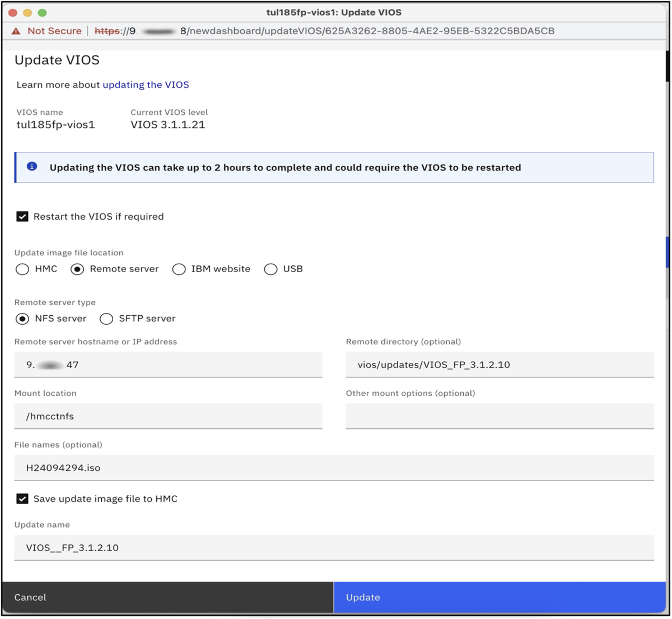Select the NFS server radio button

click(22, 319)
